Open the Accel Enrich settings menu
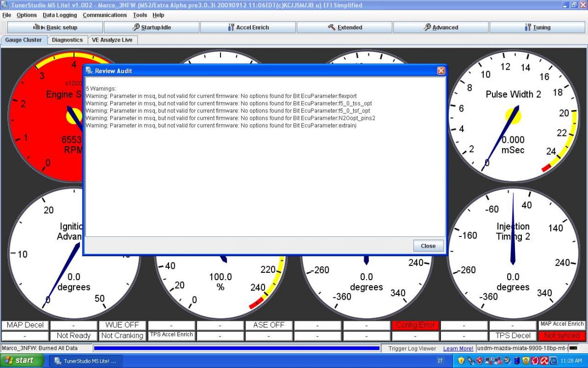 (248, 27)
